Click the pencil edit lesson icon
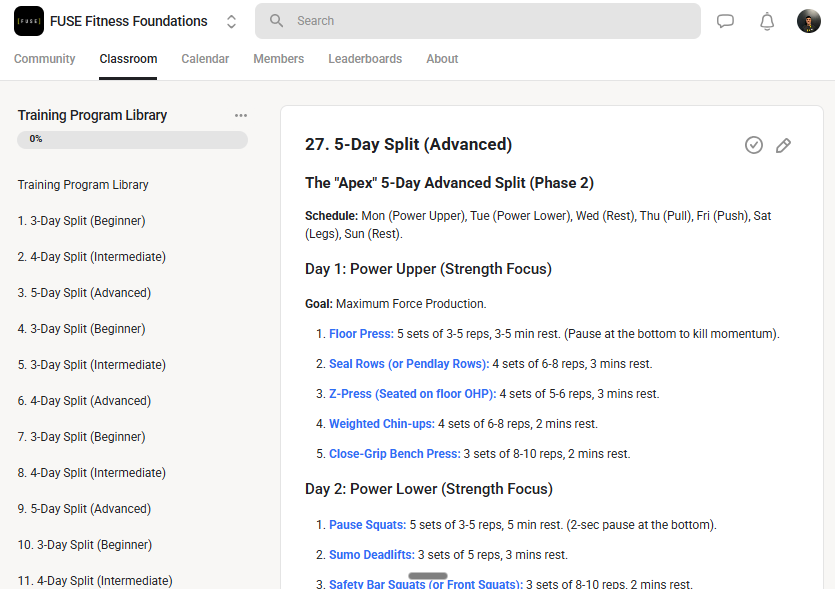835x589 pixels. pyautogui.click(x=783, y=145)
